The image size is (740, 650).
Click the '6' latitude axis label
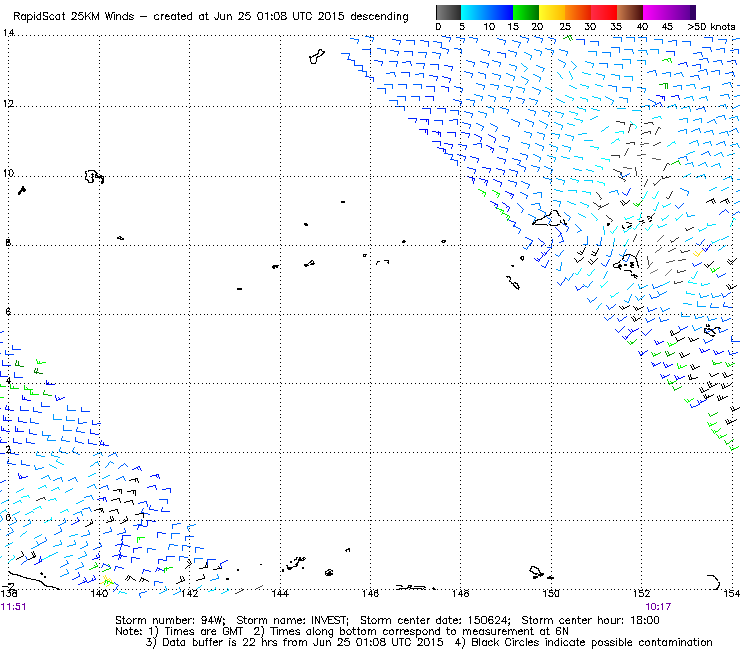click(x=8, y=312)
